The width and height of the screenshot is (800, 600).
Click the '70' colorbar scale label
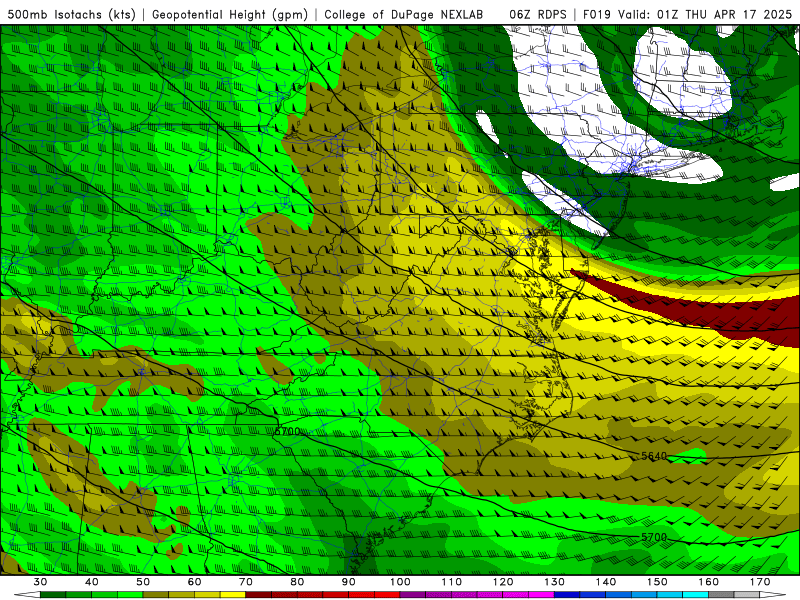click(246, 582)
